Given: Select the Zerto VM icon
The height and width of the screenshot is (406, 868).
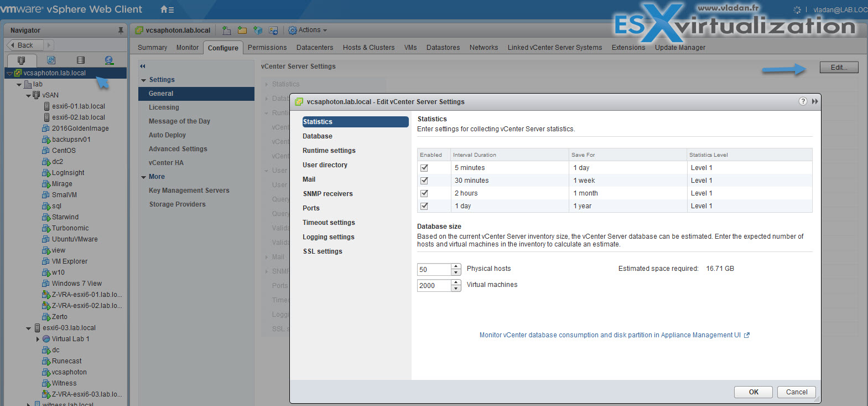Looking at the screenshot, I should coord(46,317).
